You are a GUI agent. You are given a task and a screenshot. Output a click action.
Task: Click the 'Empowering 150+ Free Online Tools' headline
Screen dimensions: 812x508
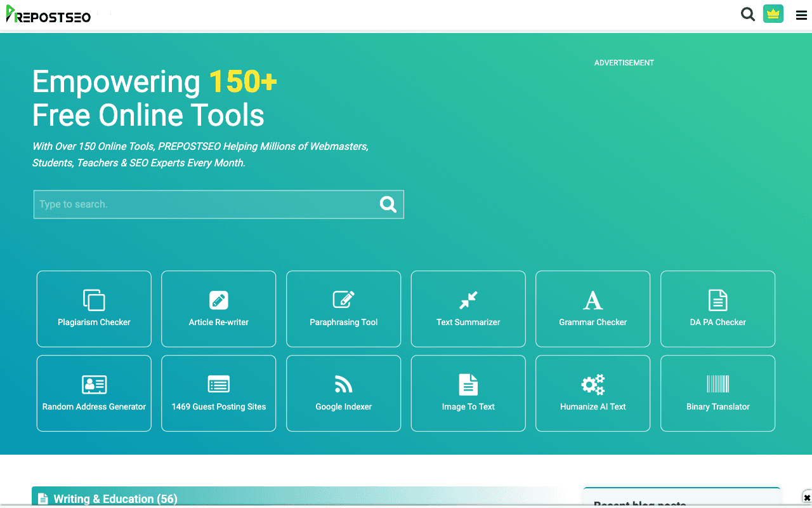155,98
